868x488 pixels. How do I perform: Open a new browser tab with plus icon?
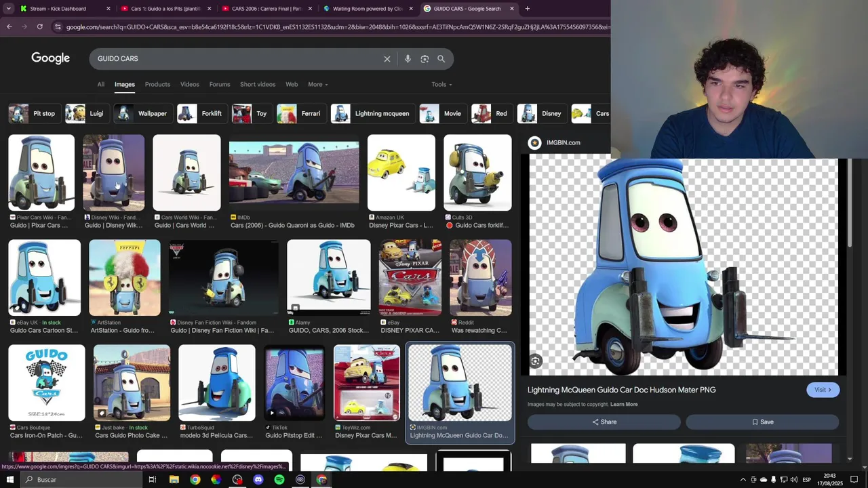coord(528,9)
